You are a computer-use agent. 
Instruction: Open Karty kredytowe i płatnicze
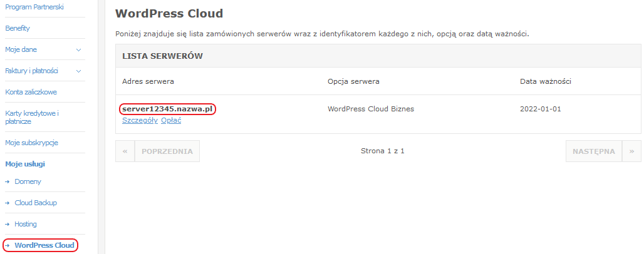[x=32, y=118]
